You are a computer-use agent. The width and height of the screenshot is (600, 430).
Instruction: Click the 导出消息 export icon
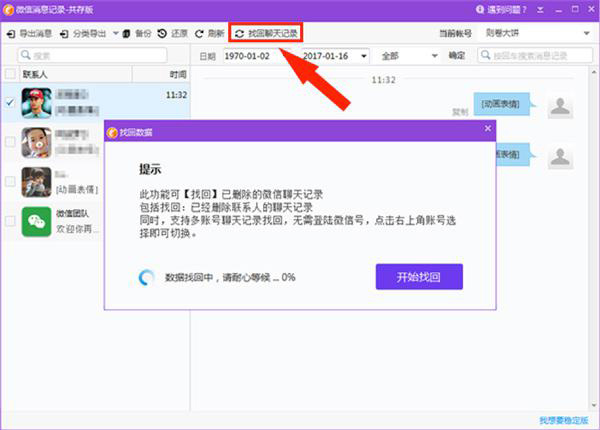click(x=11, y=34)
